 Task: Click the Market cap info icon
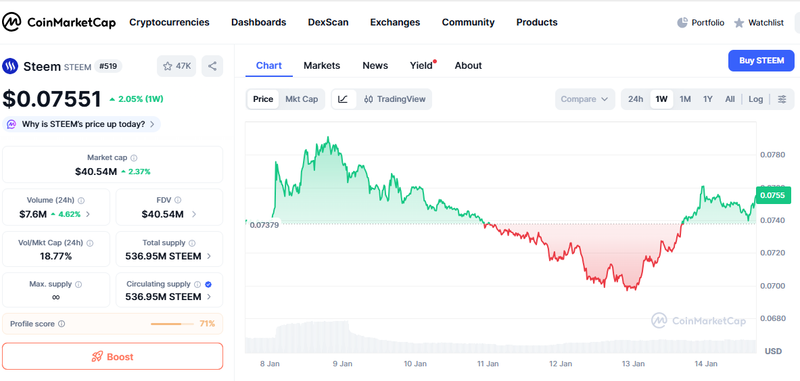pyautogui.click(x=134, y=158)
